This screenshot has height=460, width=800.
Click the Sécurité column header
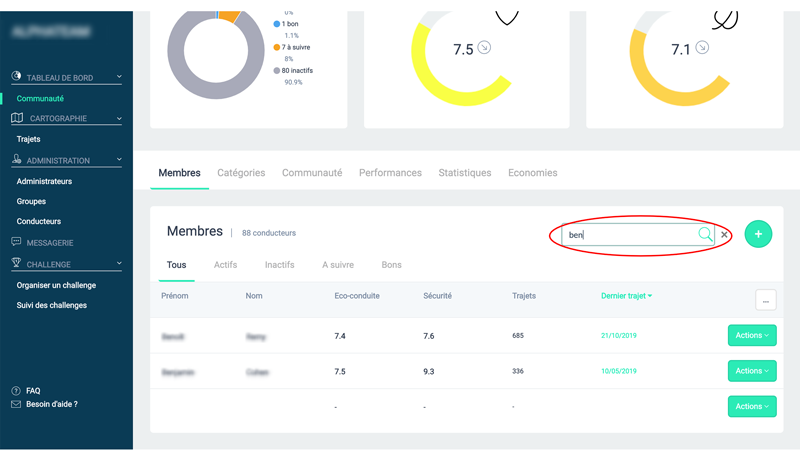click(437, 296)
